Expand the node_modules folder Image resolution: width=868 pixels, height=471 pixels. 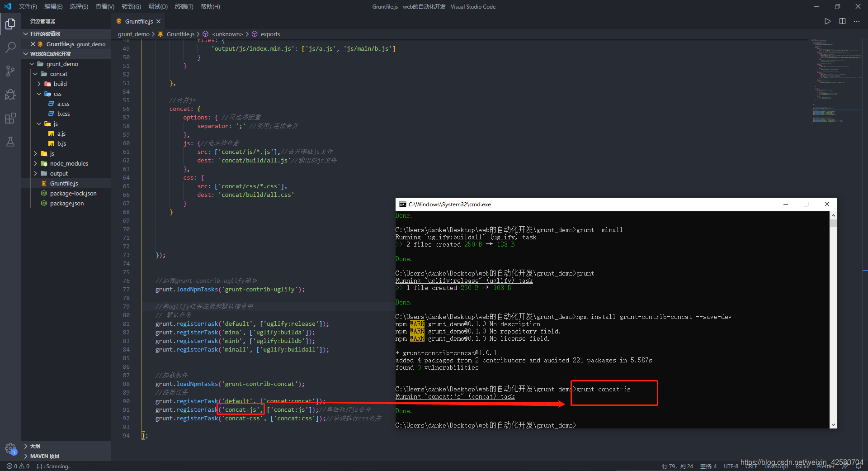click(x=35, y=163)
